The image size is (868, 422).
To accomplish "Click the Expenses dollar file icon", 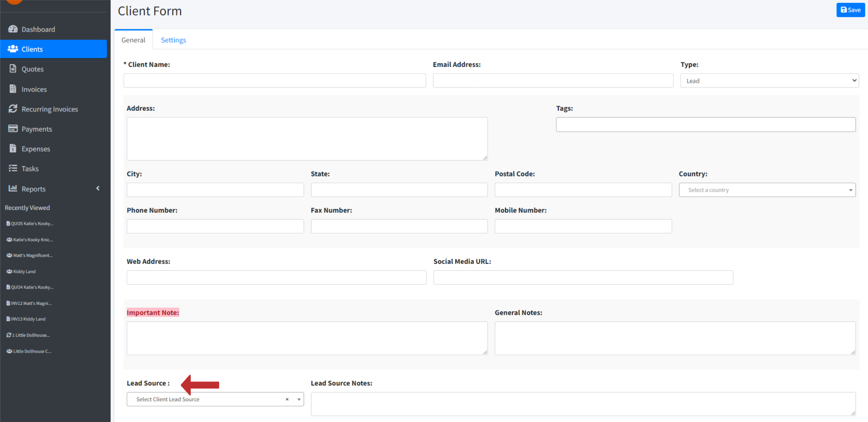I will point(13,149).
